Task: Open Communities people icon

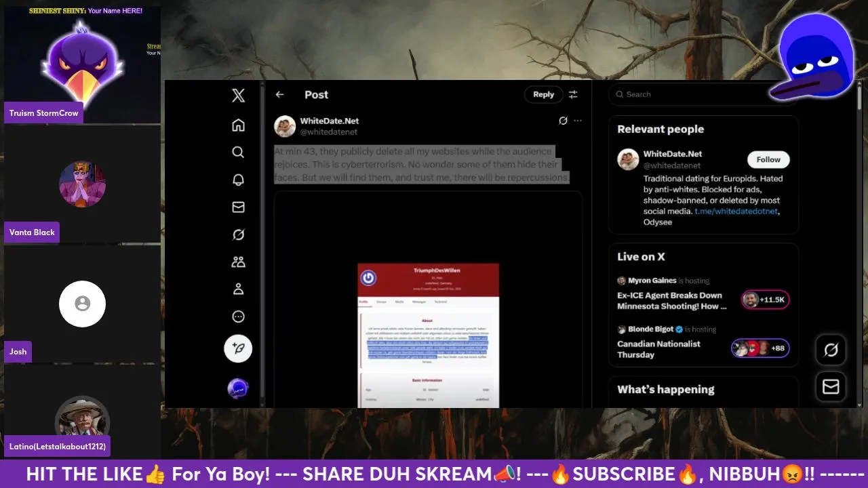Action: click(238, 262)
